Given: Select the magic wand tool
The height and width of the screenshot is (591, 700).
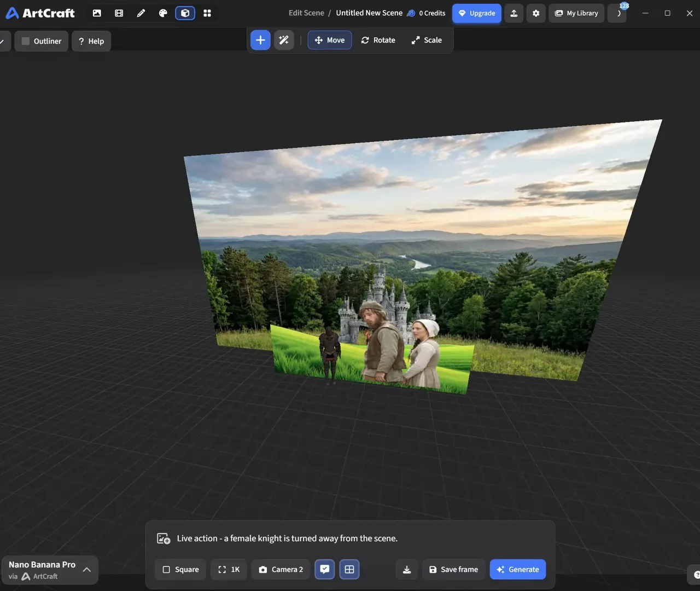Looking at the screenshot, I should pos(284,40).
